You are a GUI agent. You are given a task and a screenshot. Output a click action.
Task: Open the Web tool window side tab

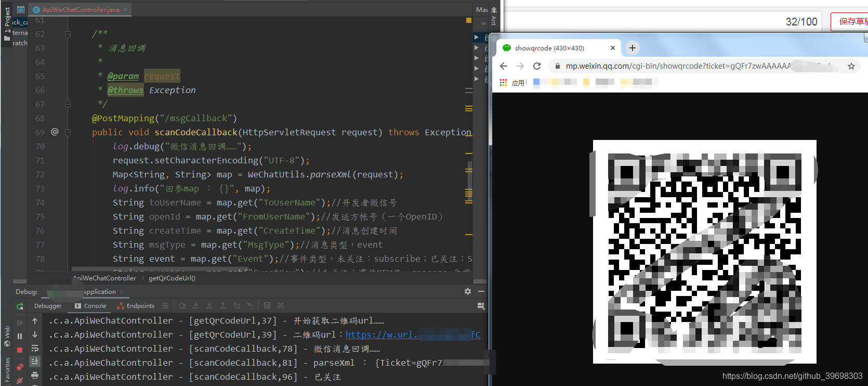coord(7,336)
